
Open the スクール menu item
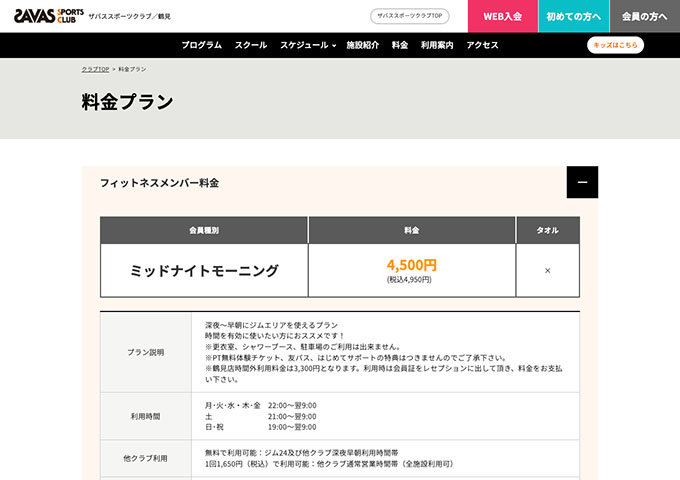tap(251, 45)
